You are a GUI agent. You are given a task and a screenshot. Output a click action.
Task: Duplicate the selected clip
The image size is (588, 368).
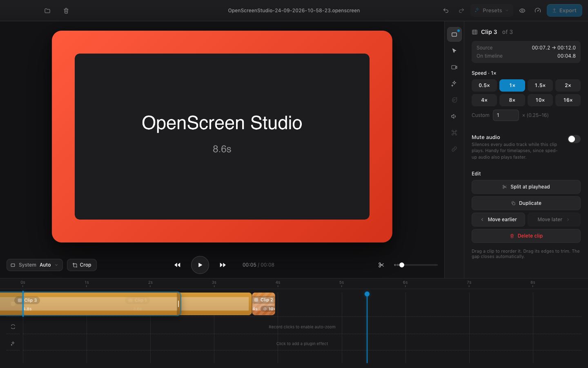pos(526,203)
